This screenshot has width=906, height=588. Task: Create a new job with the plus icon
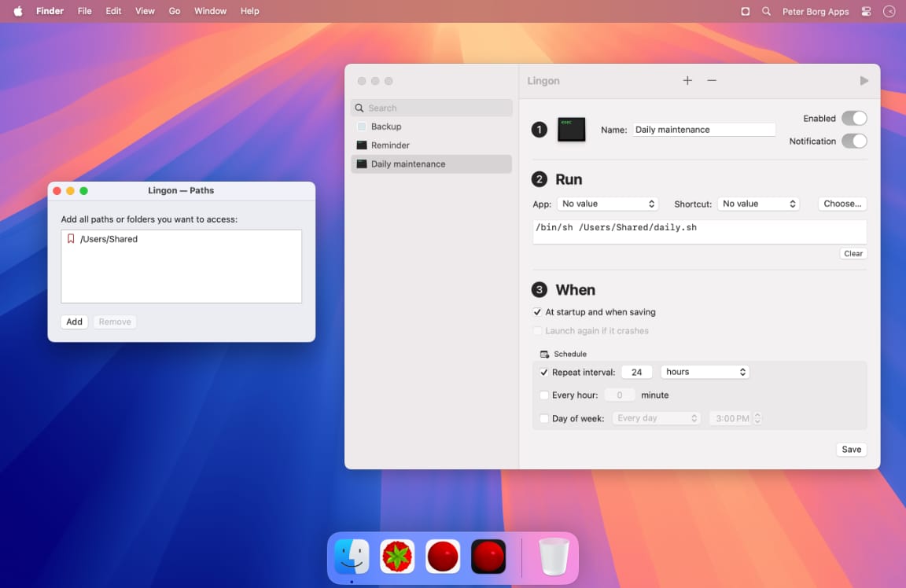click(687, 80)
